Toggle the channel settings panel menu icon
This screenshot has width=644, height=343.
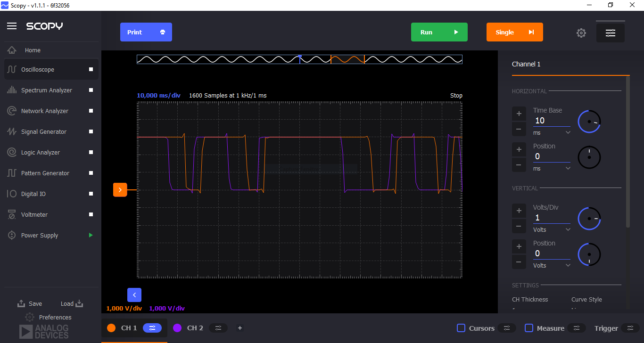pyautogui.click(x=611, y=33)
